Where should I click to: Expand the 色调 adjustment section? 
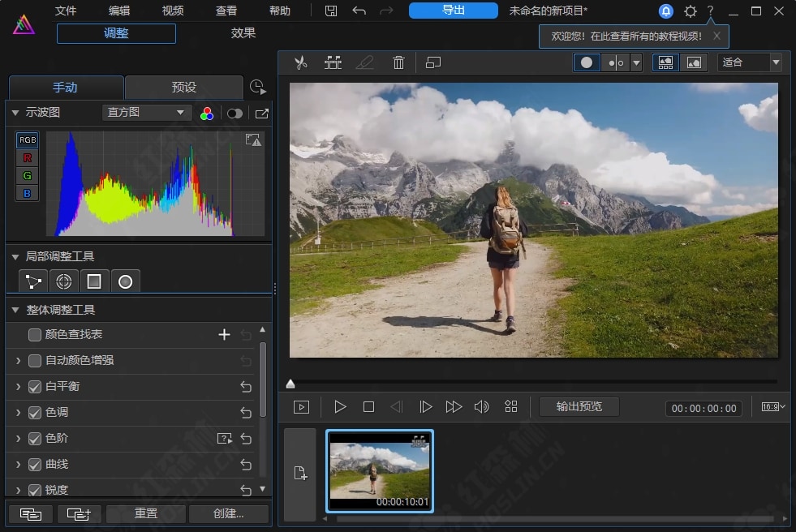coord(18,413)
